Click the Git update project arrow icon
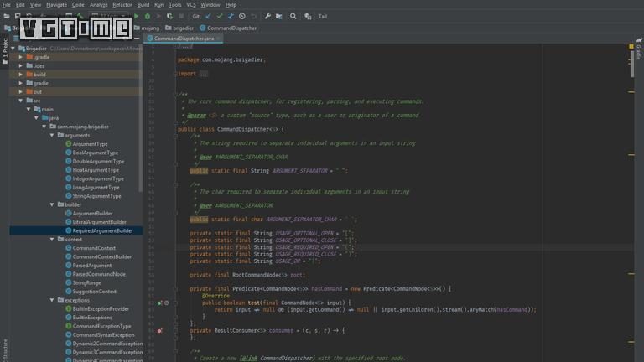 (x=209, y=16)
